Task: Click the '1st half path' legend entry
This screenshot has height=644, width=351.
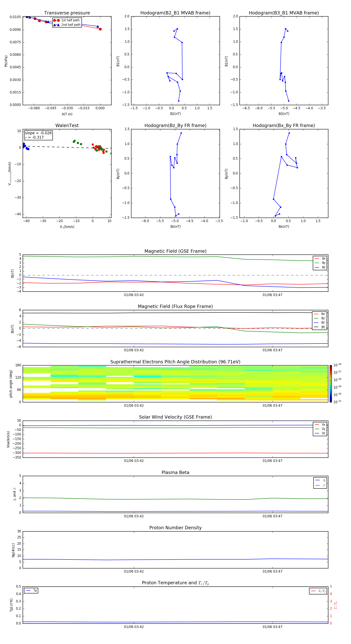Action: [x=66, y=20]
